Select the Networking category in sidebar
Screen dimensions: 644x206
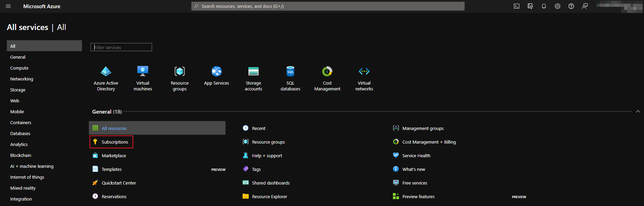(x=22, y=79)
